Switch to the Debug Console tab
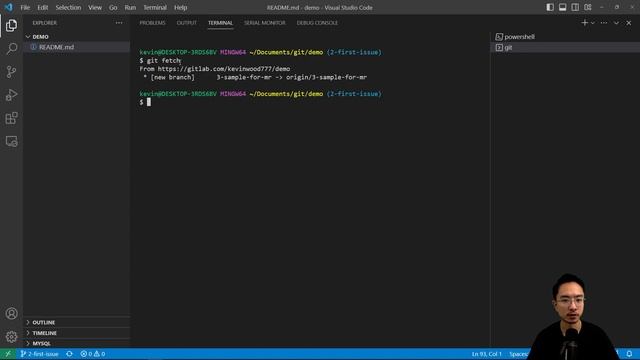The width and height of the screenshot is (640, 360). pyautogui.click(x=317, y=23)
